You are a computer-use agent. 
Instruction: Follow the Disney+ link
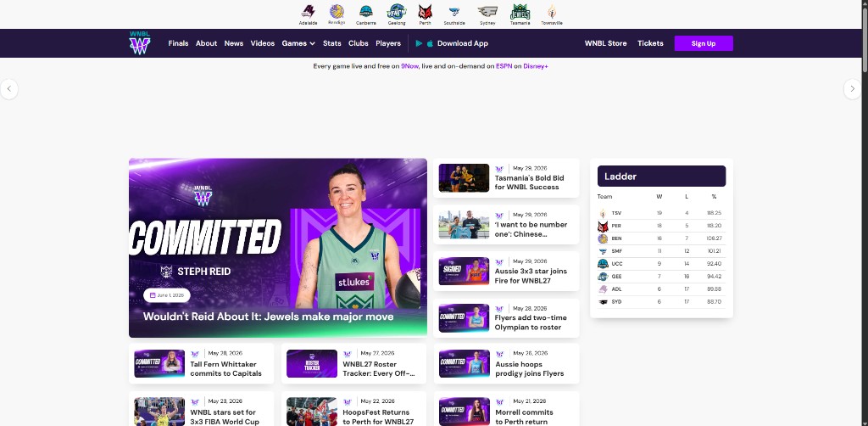click(x=536, y=66)
